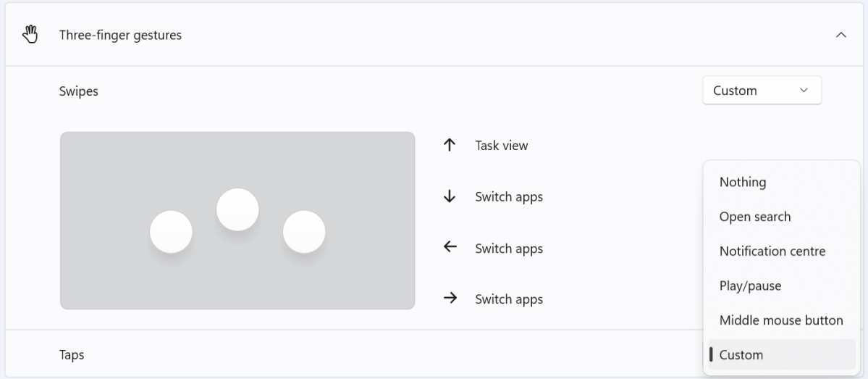Screen dimensions: 868x379
Task: Click the right arrow swipe icon
Action: [450, 298]
